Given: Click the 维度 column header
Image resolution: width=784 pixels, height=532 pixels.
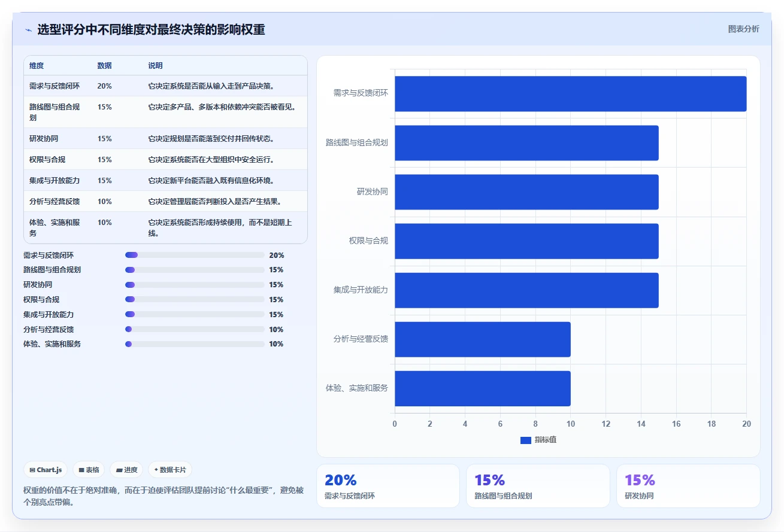Looking at the screenshot, I should [37, 66].
